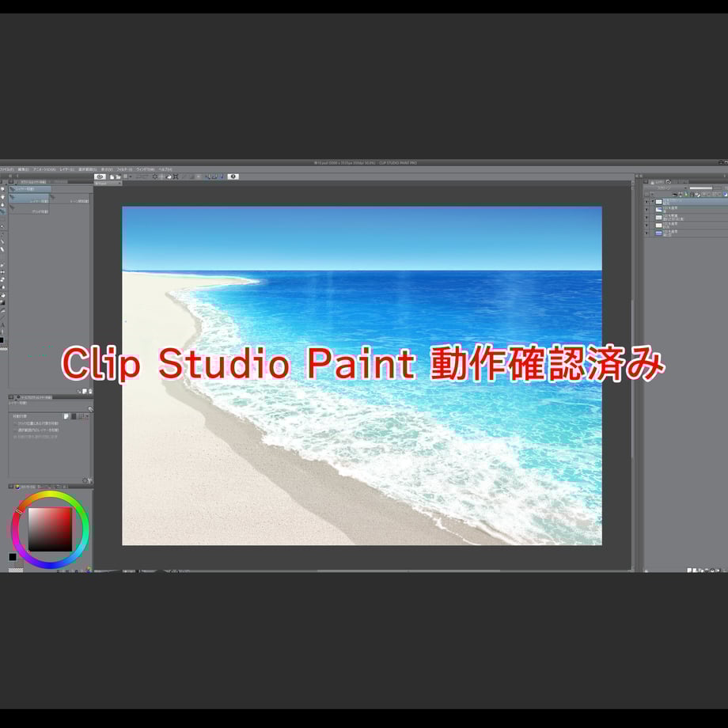This screenshot has width=728, height=728.
Task: Toggle the Snap to special ruler icon
Action: (214, 177)
